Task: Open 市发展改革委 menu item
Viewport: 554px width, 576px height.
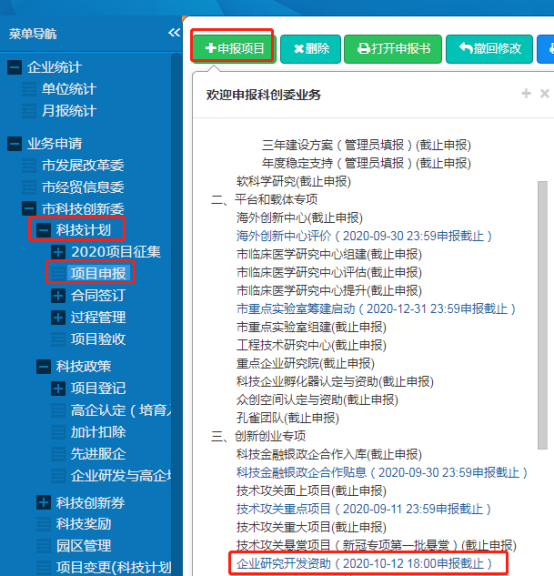Action: click(83, 166)
